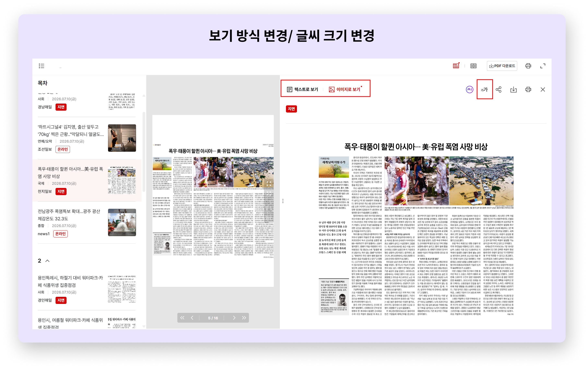Image resolution: width=588 pixels, height=369 pixels.
Task: Open 전남광주 폭염특보 확대 article
Action: pyautogui.click(x=69, y=215)
